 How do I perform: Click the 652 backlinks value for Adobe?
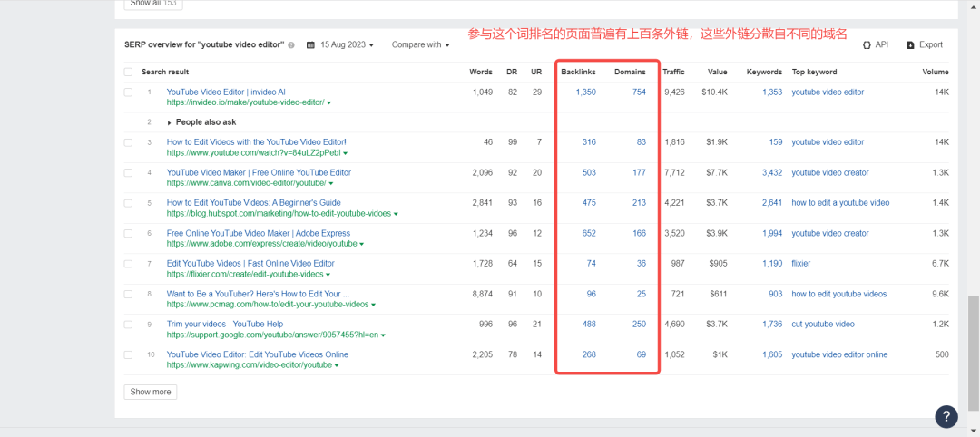click(589, 234)
